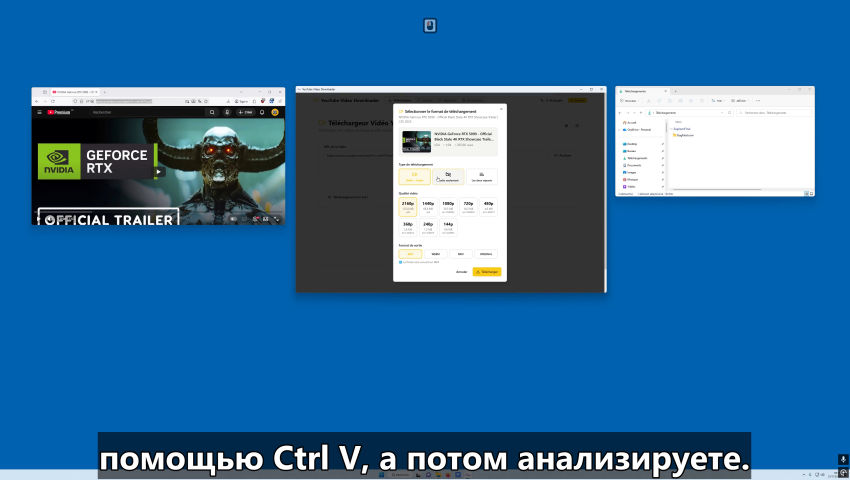Select 2160p video quality
The image size is (850, 480).
(x=408, y=207)
